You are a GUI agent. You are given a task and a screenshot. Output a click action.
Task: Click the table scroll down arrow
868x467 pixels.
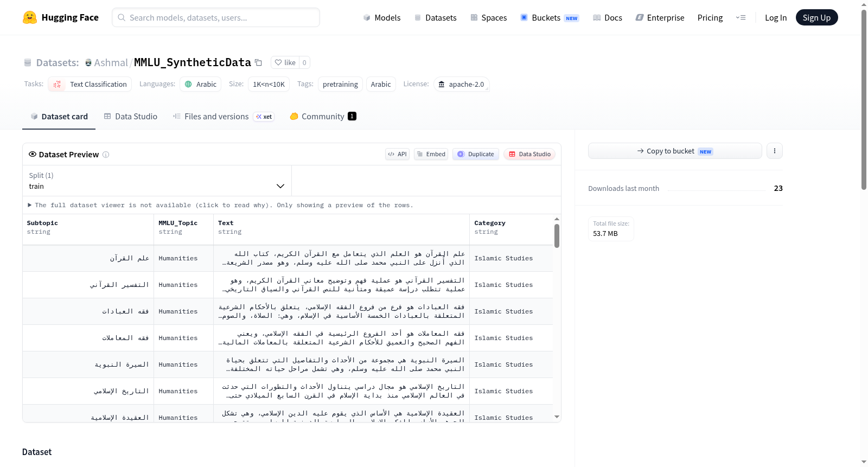point(557,417)
